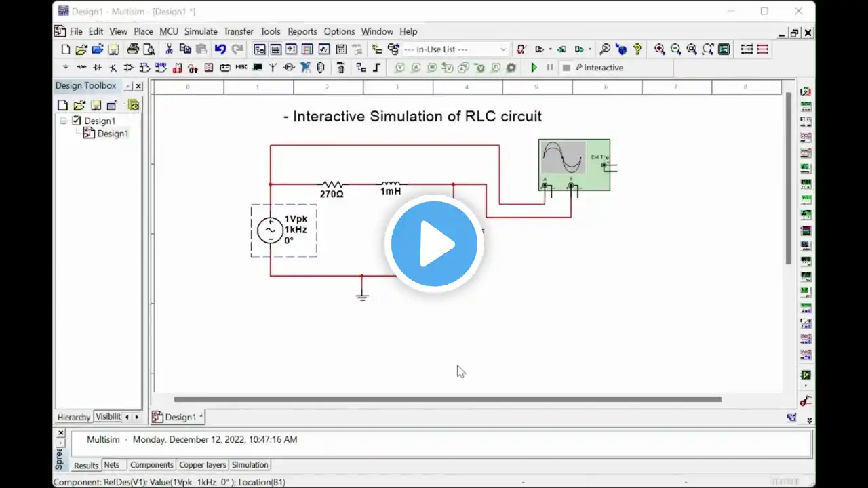
Task: Open the Grapher icon in toolbar
Action: tap(324, 49)
